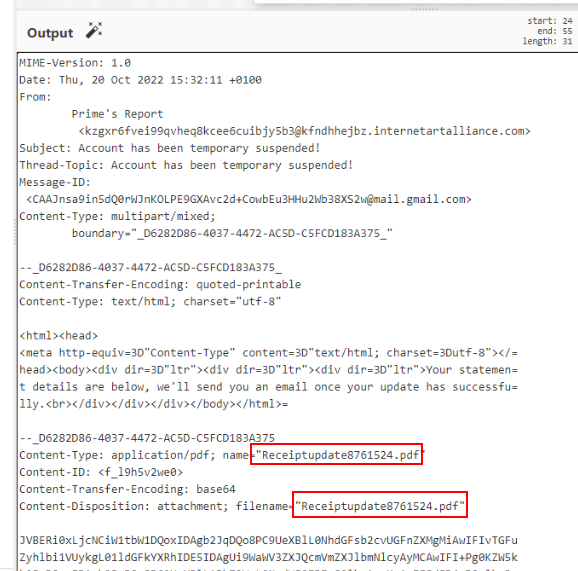Click the boundary value line

tap(232, 233)
